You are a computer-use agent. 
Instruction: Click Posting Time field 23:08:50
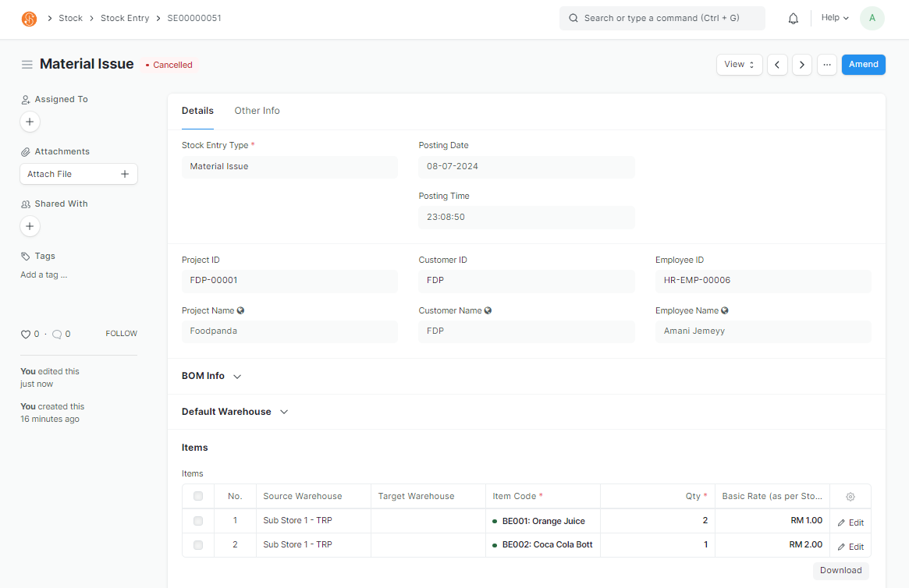point(527,218)
